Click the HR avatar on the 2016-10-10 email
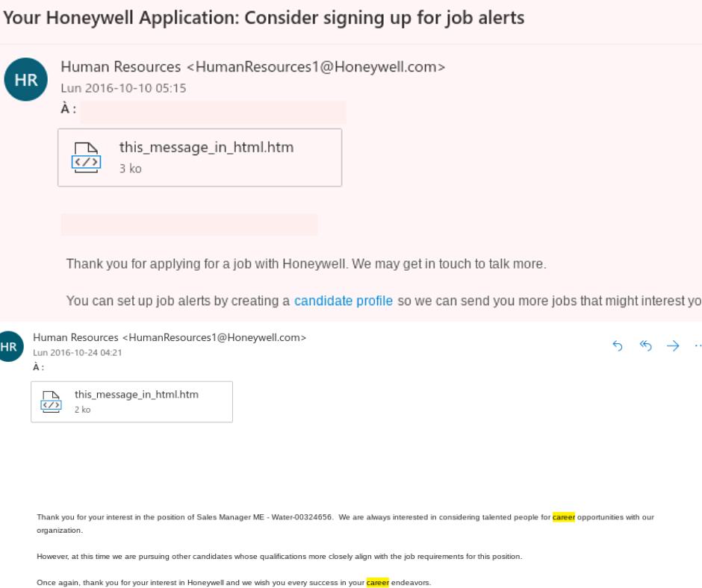The image size is (702, 588). pos(26,79)
